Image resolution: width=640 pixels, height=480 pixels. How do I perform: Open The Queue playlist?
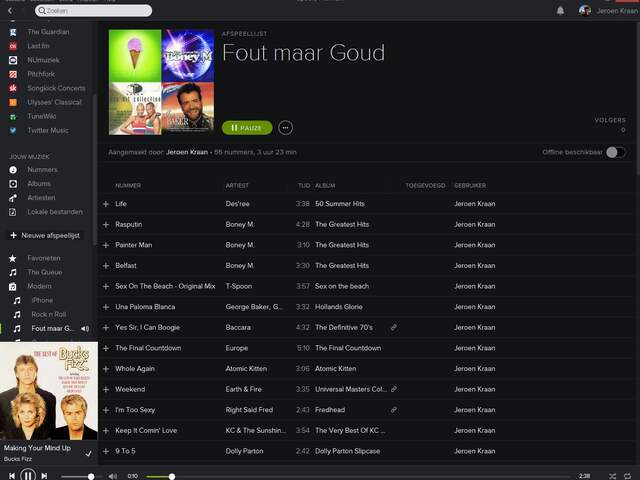pos(45,272)
